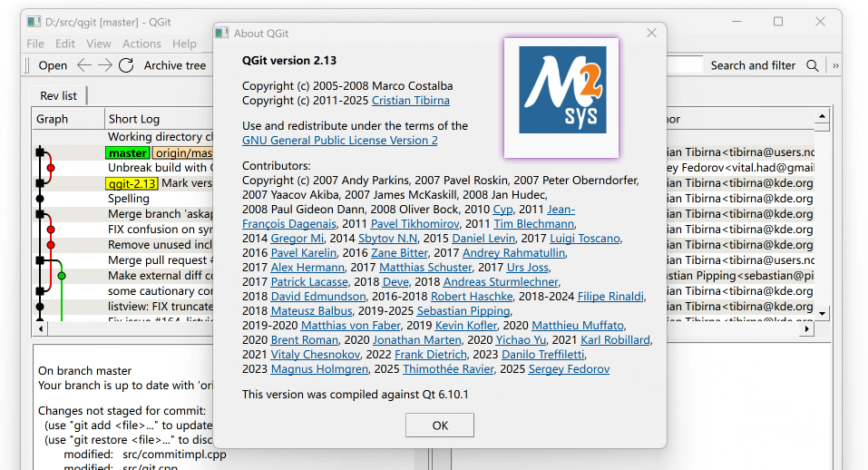868x470 pixels.
Task: Click the Short Log column header
Action: tap(160, 119)
